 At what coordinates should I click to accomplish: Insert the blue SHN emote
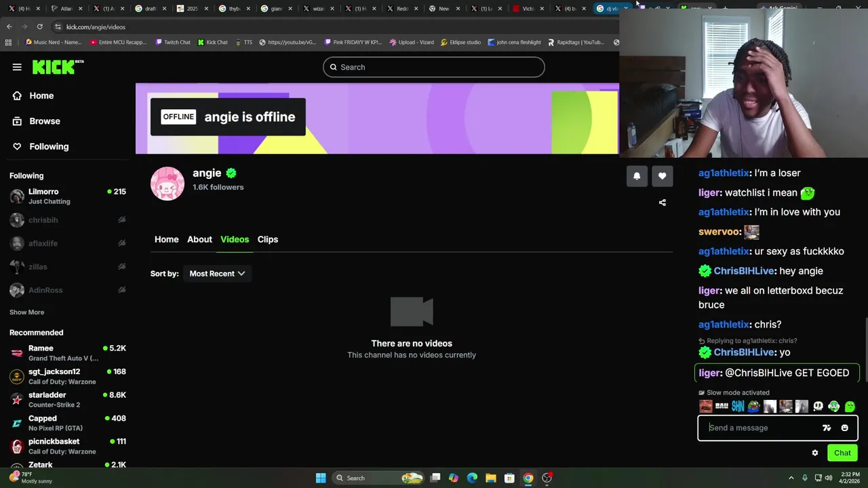tap(738, 407)
